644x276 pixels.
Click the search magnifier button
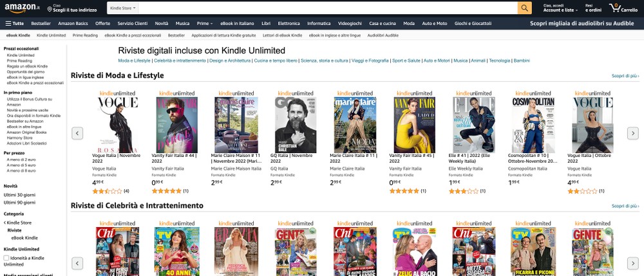click(x=524, y=8)
